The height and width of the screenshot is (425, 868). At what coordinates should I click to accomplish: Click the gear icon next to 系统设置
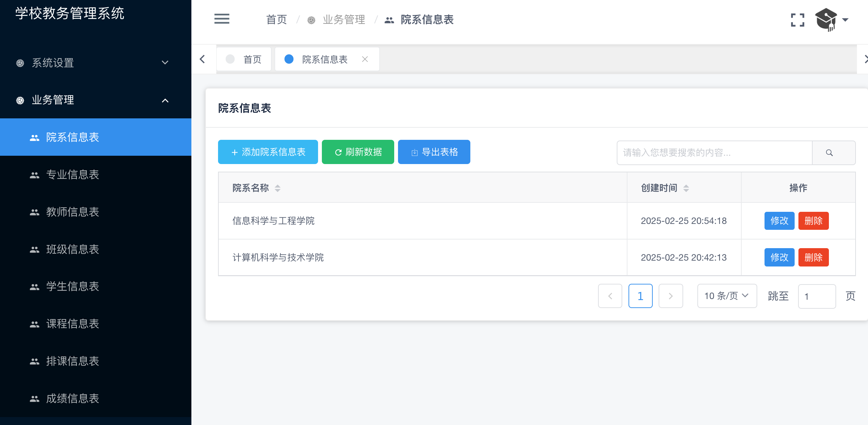pos(20,63)
